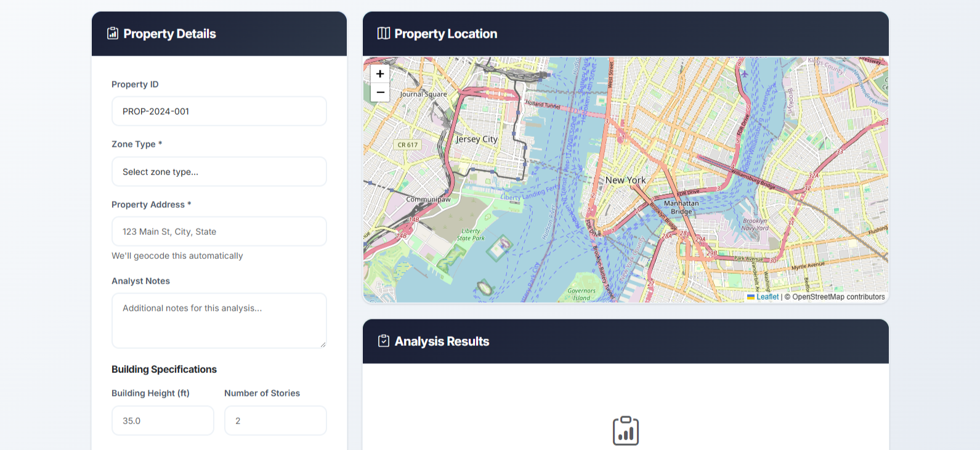The height and width of the screenshot is (450, 980).
Task: Zoom in on the map
Action: [380, 74]
